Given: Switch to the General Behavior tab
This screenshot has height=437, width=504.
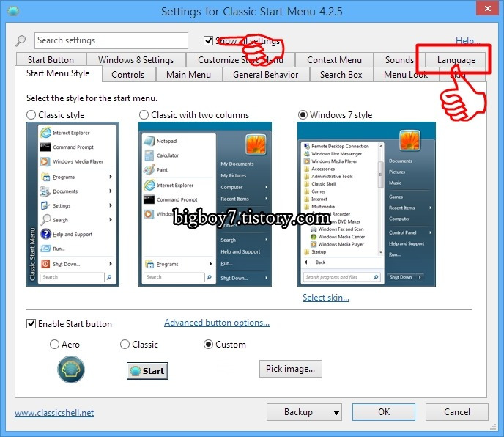Looking at the screenshot, I should click(265, 75).
